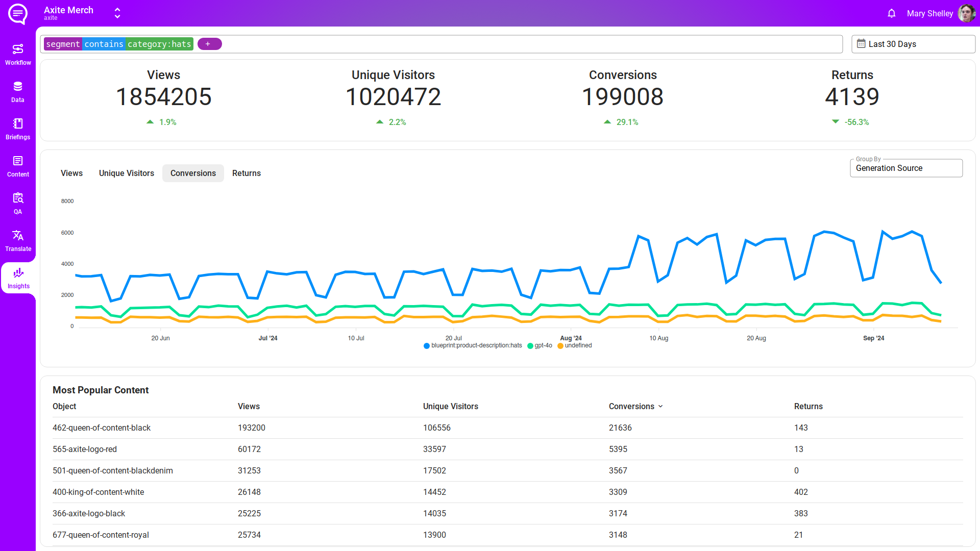Go to the Content section
This screenshot has height=551, width=980.
pyautogui.click(x=18, y=165)
